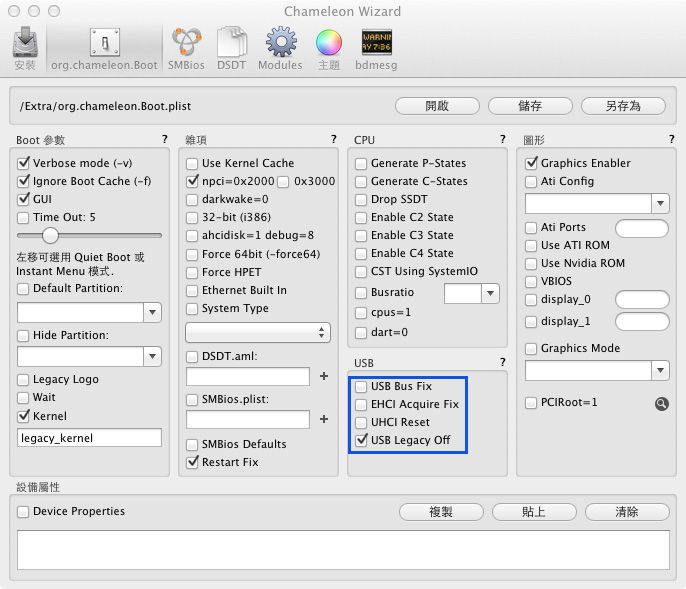Click the display_0 value field
This screenshot has height=589, width=686.
642,300
